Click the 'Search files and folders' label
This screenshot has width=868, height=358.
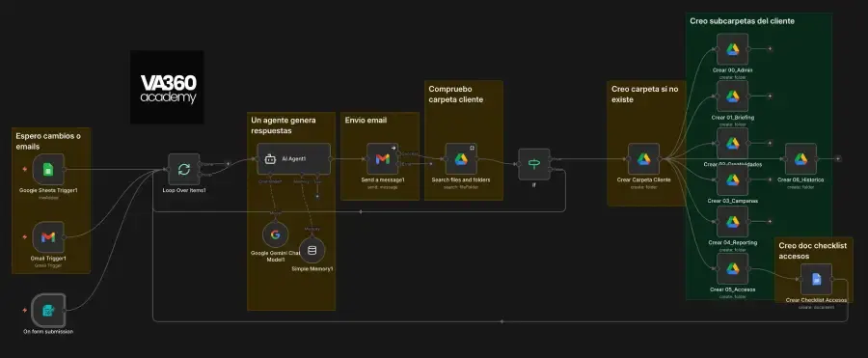[461, 179]
